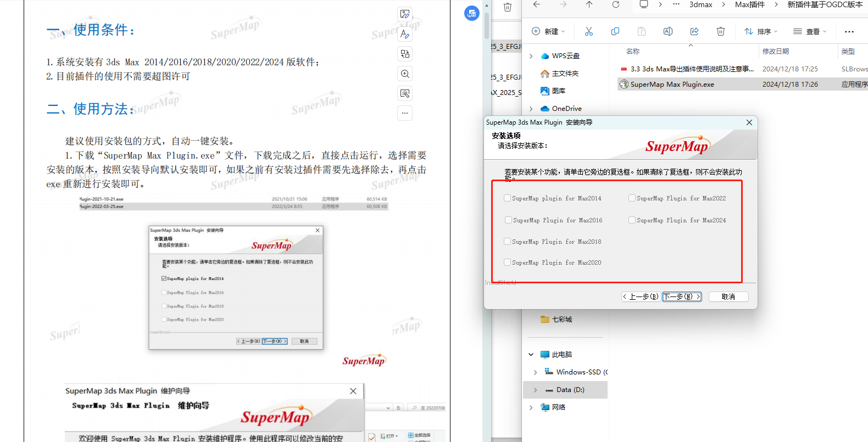Viewport: 868px width, 442px height.
Task: Click 取消 button in installer wizard
Action: point(728,296)
